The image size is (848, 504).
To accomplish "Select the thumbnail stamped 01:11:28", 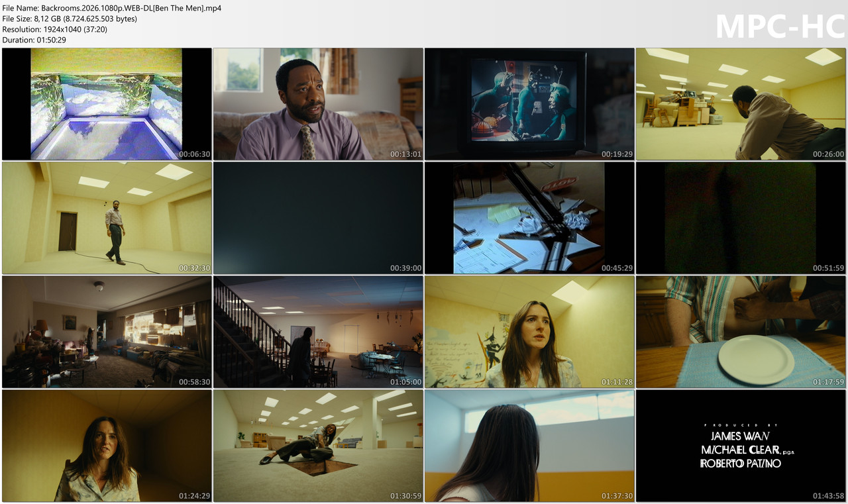I will point(529,332).
